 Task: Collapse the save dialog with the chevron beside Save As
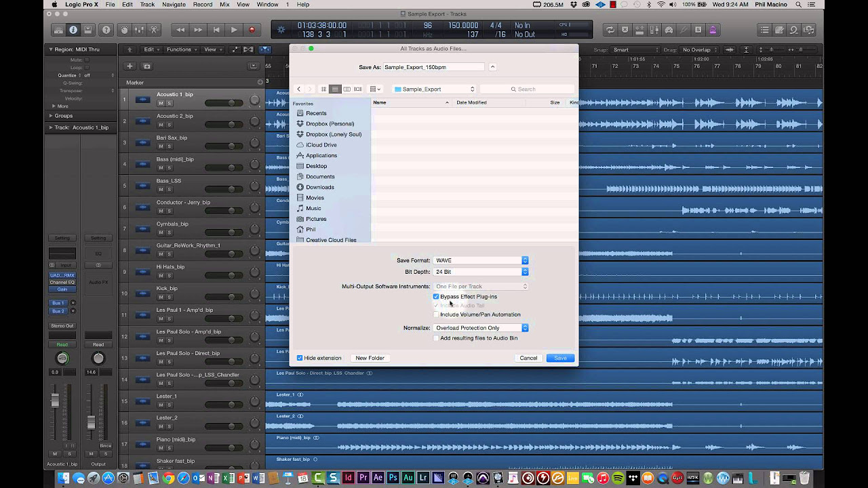pyautogui.click(x=492, y=67)
